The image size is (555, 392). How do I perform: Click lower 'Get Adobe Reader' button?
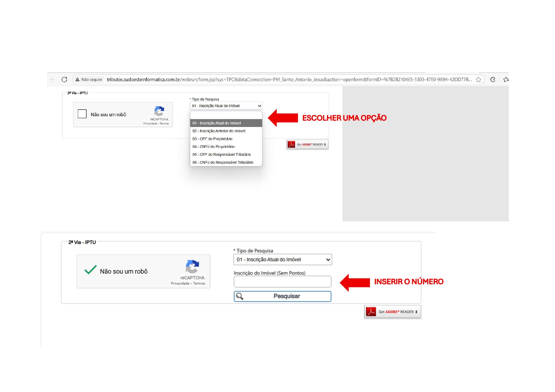(x=392, y=312)
